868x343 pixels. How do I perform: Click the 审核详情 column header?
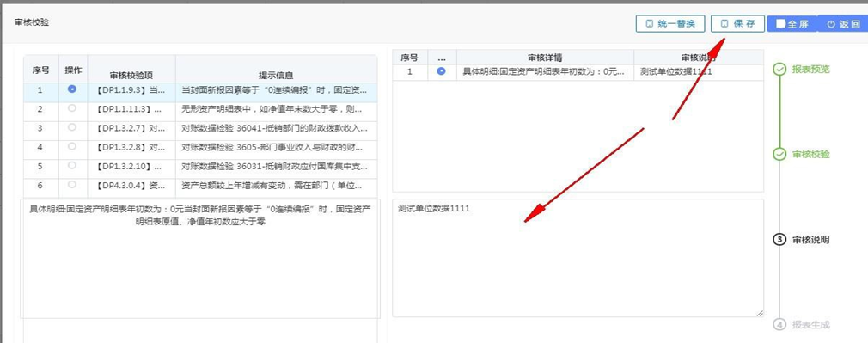(x=545, y=57)
